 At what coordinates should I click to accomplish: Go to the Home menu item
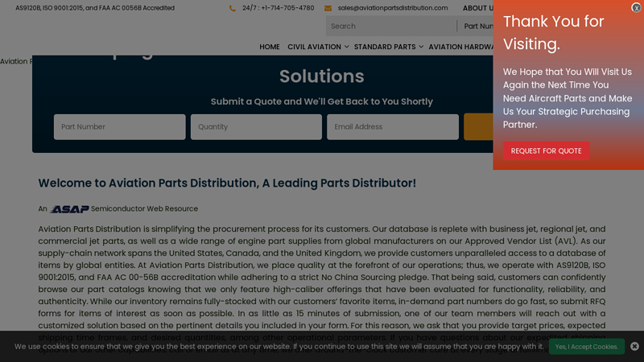[x=270, y=47]
